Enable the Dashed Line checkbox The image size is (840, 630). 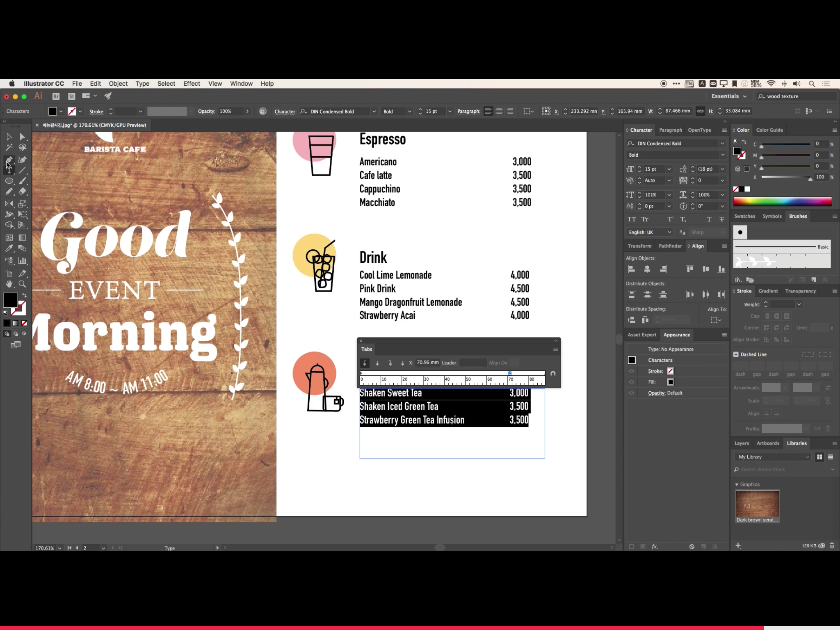(x=736, y=354)
